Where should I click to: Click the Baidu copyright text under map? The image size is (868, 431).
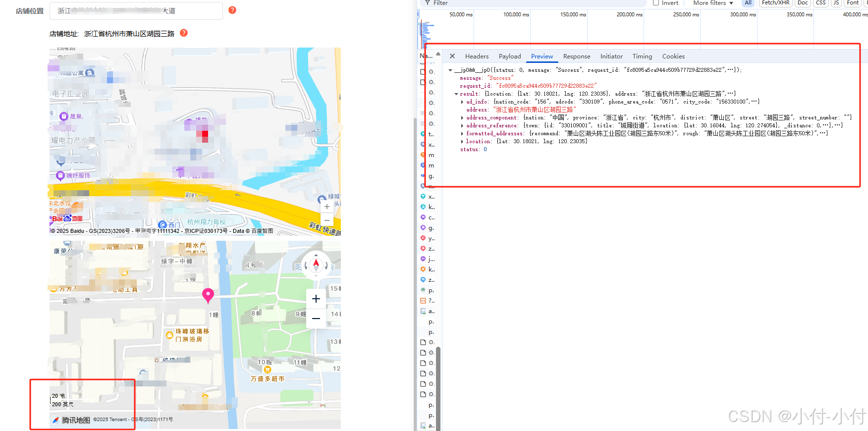[x=162, y=231]
